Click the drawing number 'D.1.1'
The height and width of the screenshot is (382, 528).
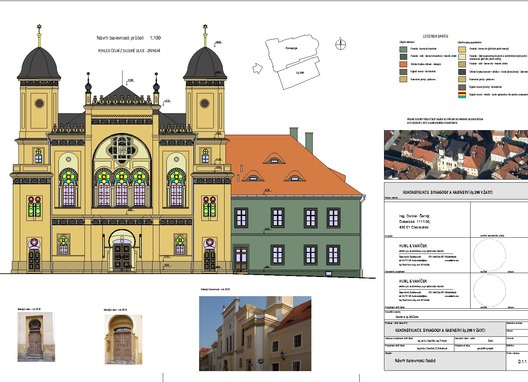click(522, 361)
